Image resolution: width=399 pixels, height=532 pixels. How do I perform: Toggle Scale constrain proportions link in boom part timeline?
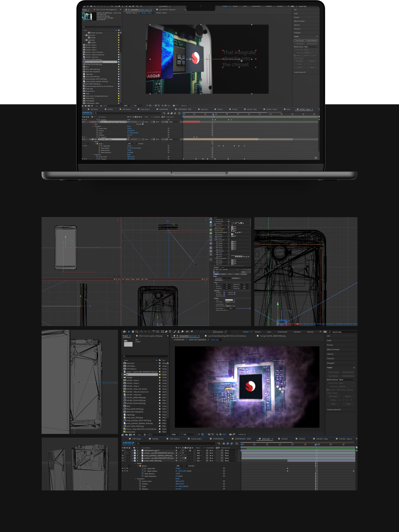[176, 486]
